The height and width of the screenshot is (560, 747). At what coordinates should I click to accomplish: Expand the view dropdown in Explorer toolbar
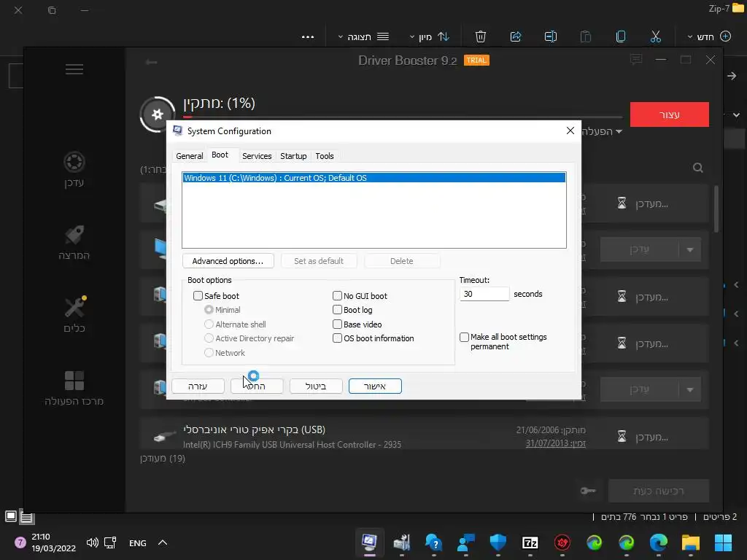340,36
